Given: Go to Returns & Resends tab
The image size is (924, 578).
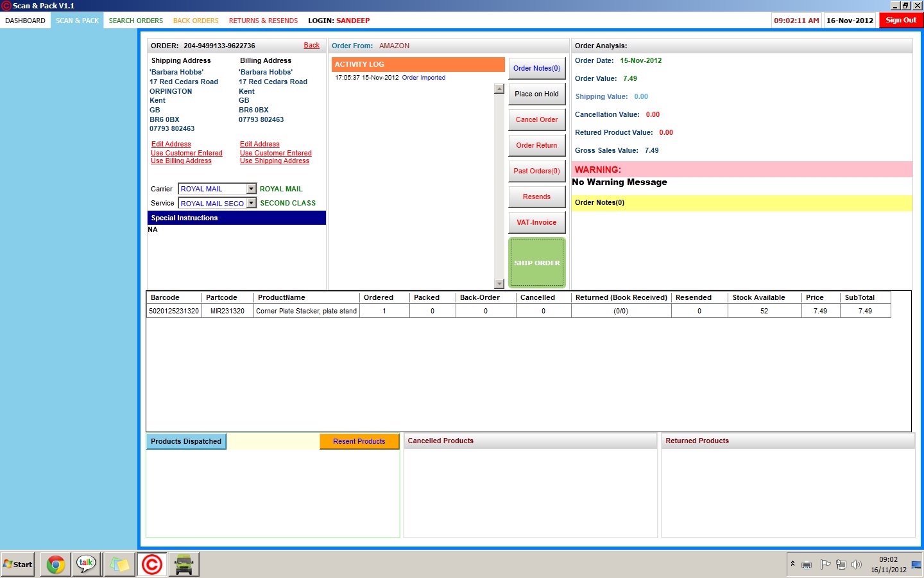Looking at the screenshot, I should tap(263, 21).
